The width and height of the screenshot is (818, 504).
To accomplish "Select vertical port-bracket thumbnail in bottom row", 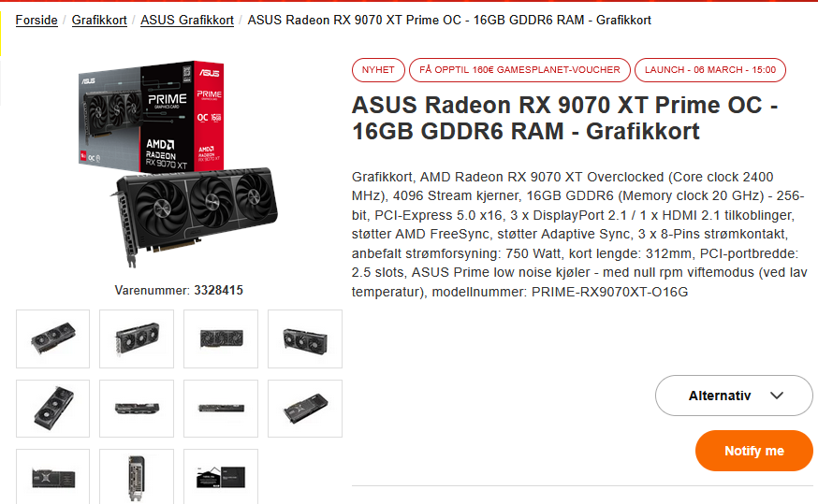I will point(137,476).
